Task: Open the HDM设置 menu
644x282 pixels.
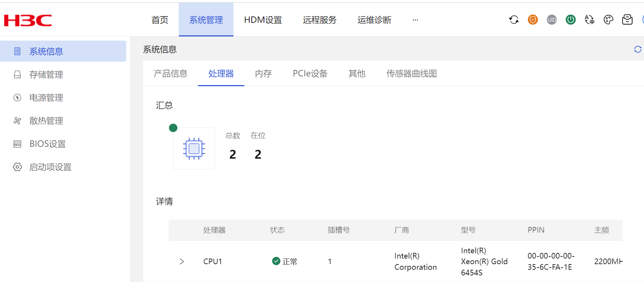Action: (263, 20)
